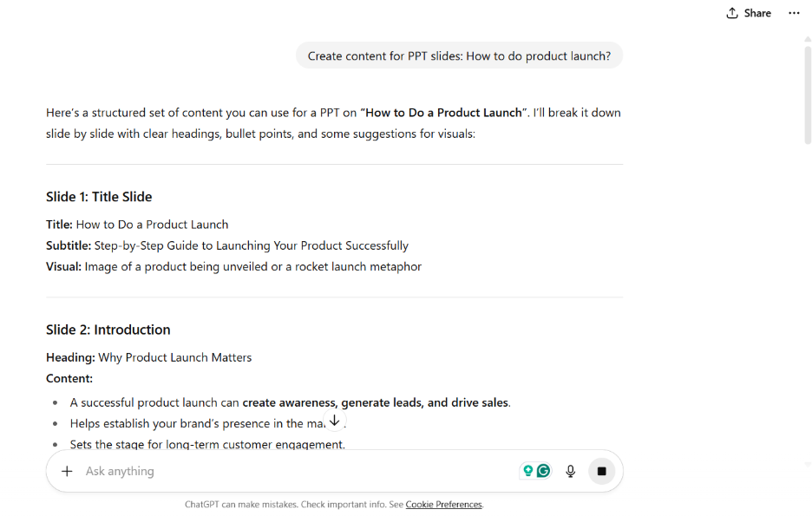Open the green Grammarly G icon

tap(543, 470)
